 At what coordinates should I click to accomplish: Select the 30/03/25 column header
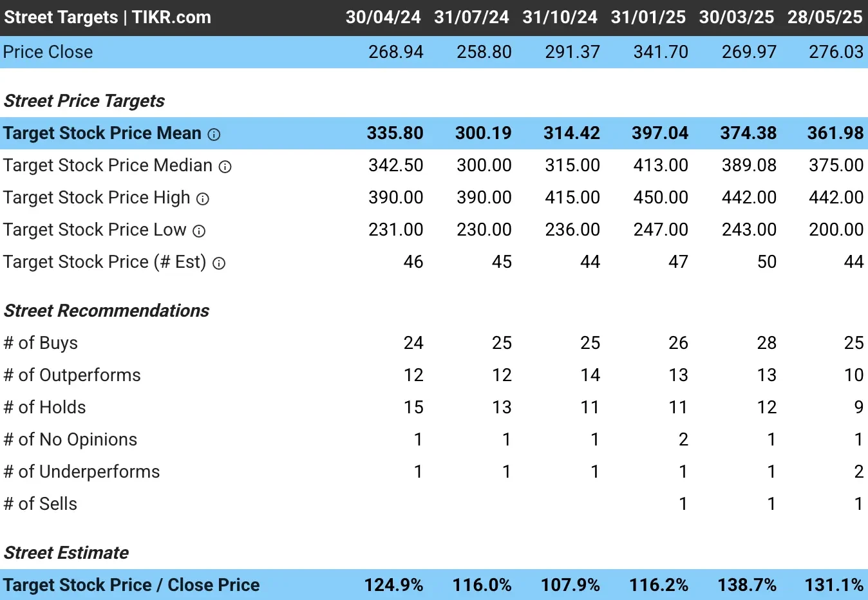(737, 17)
